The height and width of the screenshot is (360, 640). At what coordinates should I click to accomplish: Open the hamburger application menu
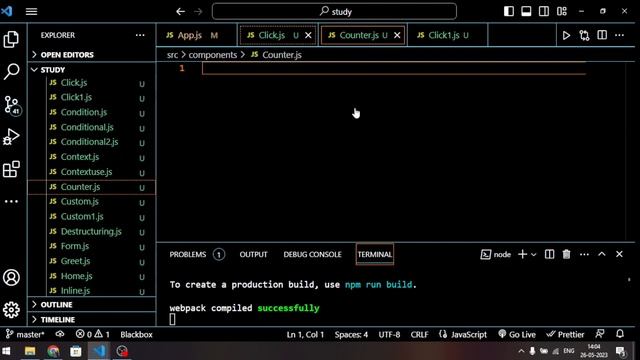coord(31,11)
